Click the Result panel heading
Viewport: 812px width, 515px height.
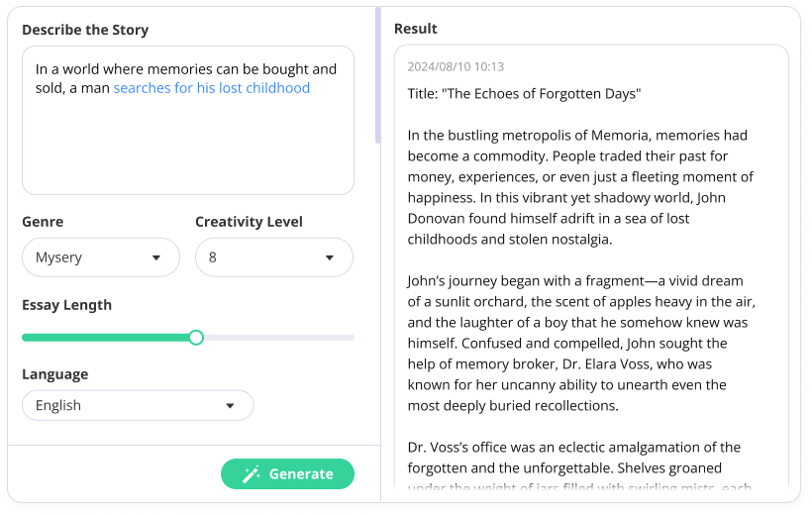point(416,29)
